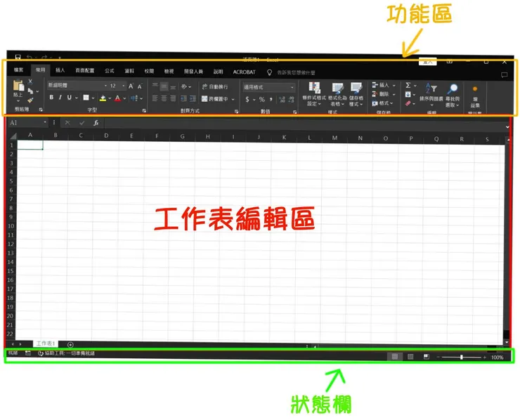
Task: Expand the formula bar chevron
Action: click(507, 127)
